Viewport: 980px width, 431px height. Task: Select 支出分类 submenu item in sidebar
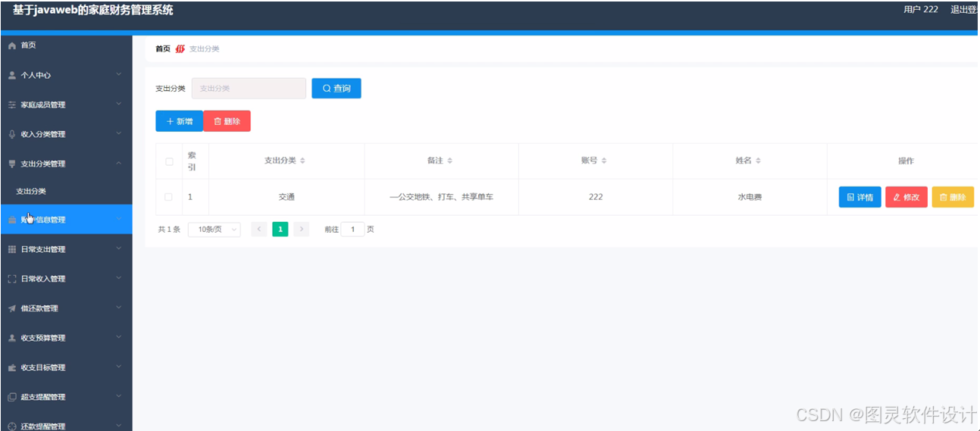66,192
